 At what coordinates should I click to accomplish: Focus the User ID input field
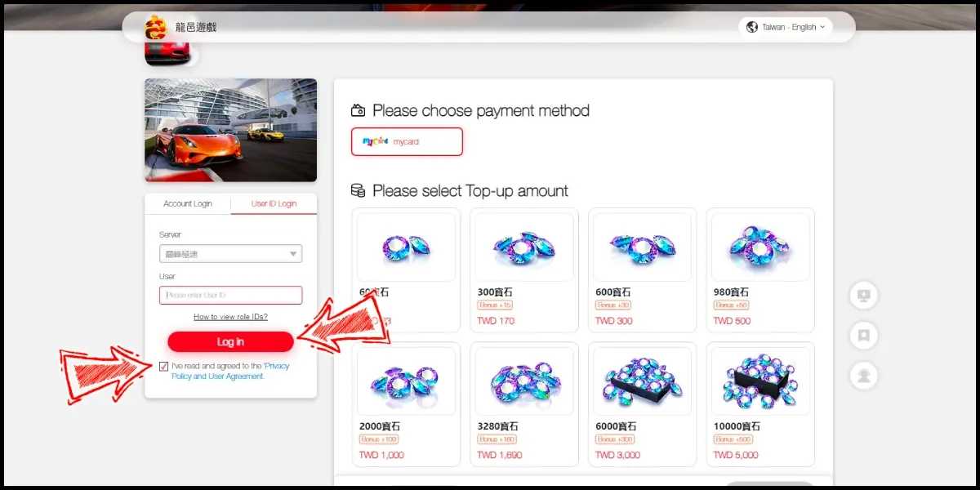click(230, 295)
